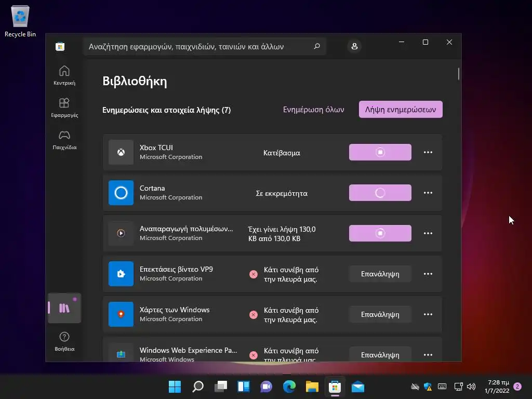Open more options for Cortana
The image size is (532, 399).
(428, 193)
